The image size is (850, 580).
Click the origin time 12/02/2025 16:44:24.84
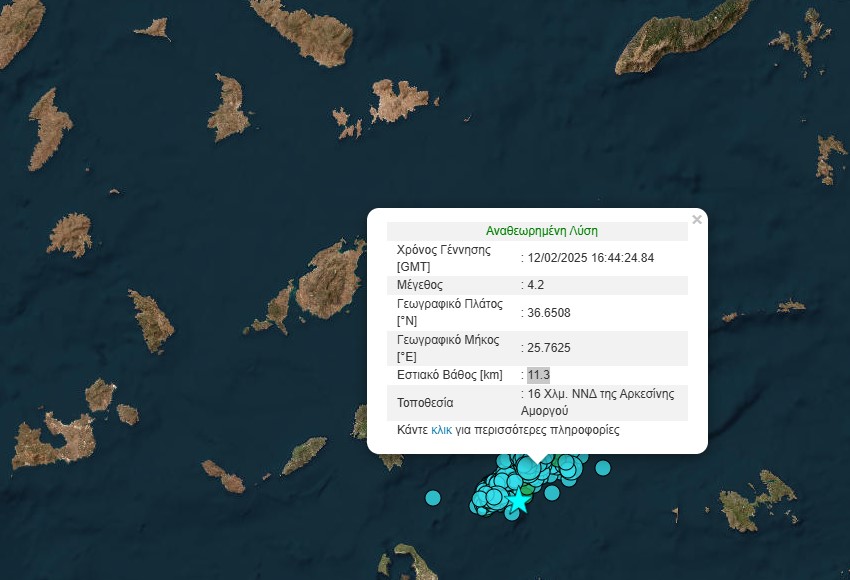[590, 257]
